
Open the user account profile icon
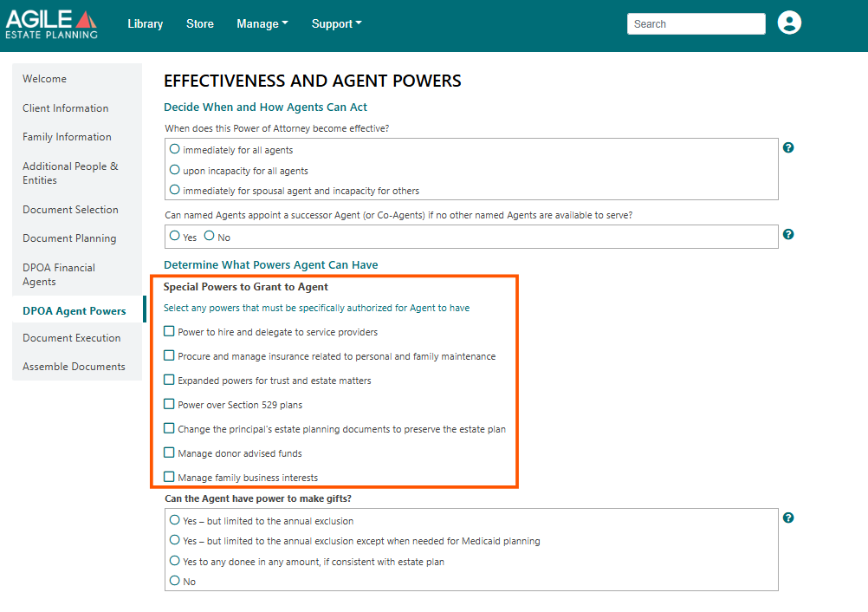[x=789, y=23]
